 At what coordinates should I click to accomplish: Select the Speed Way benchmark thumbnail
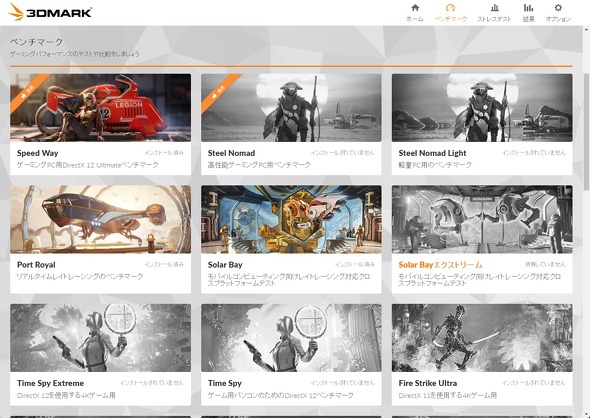point(100,108)
